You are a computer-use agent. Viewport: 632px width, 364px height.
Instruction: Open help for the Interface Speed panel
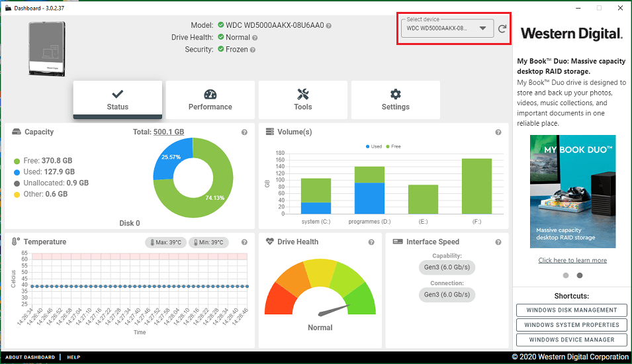point(498,242)
